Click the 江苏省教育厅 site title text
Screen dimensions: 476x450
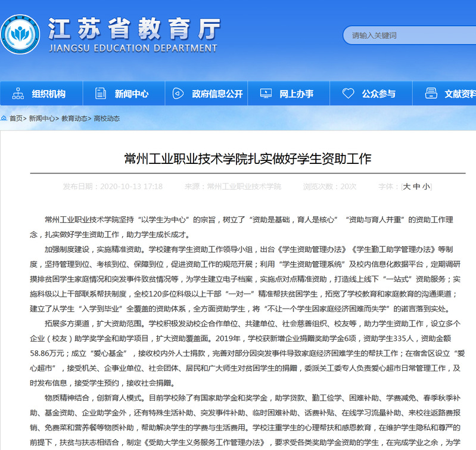pyautogui.click(x=133, y=27)
